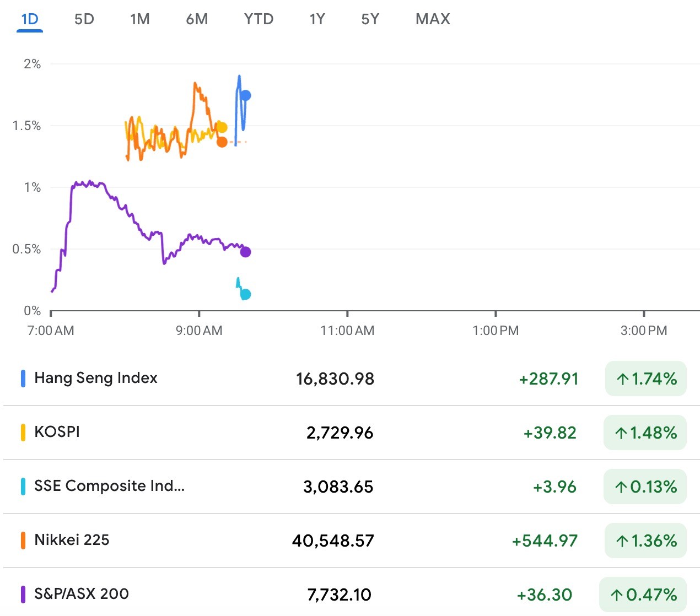This screenshot has width=700, height=616.
Task: Click the orange Nikkei endpoint dot on chart
Action: tap(222, 142)
